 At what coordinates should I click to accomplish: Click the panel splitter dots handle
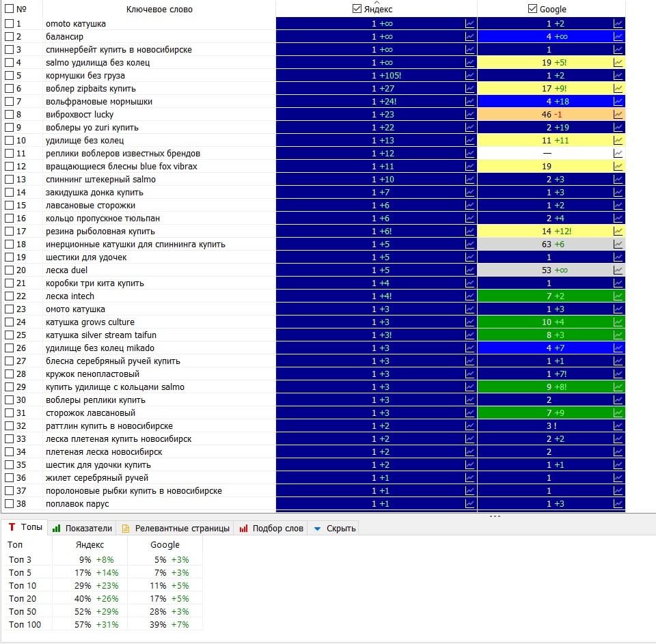[495, 516]
